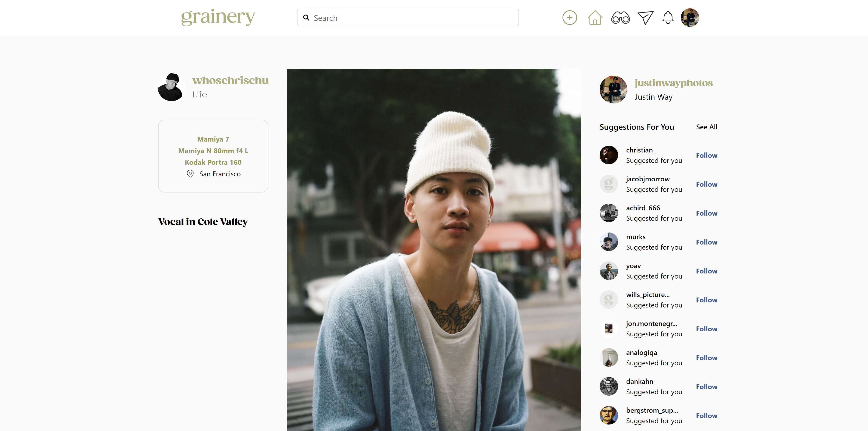Click the create/add post icon
This screenshot has width=868, height=431.
570,17
